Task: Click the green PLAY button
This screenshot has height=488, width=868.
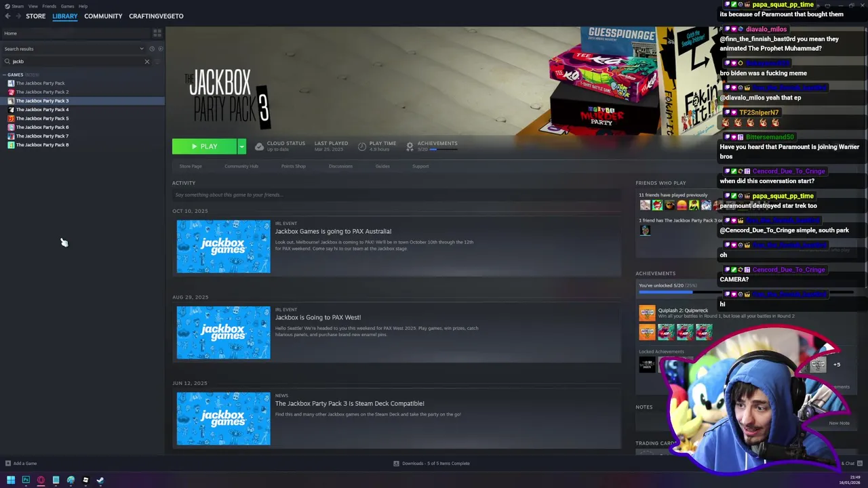Action: click(204, 146)
